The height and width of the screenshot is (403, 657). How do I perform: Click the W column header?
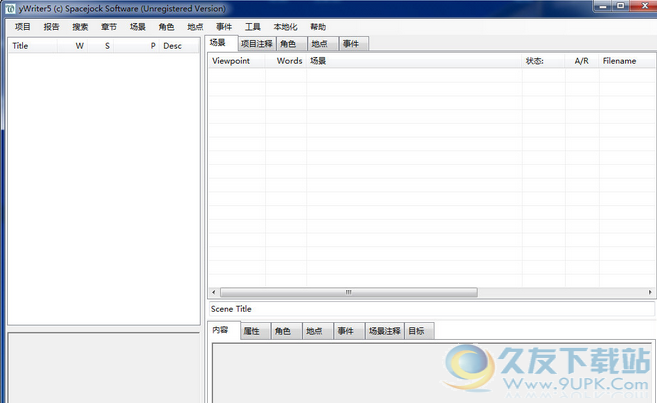(x=72, y=46)
